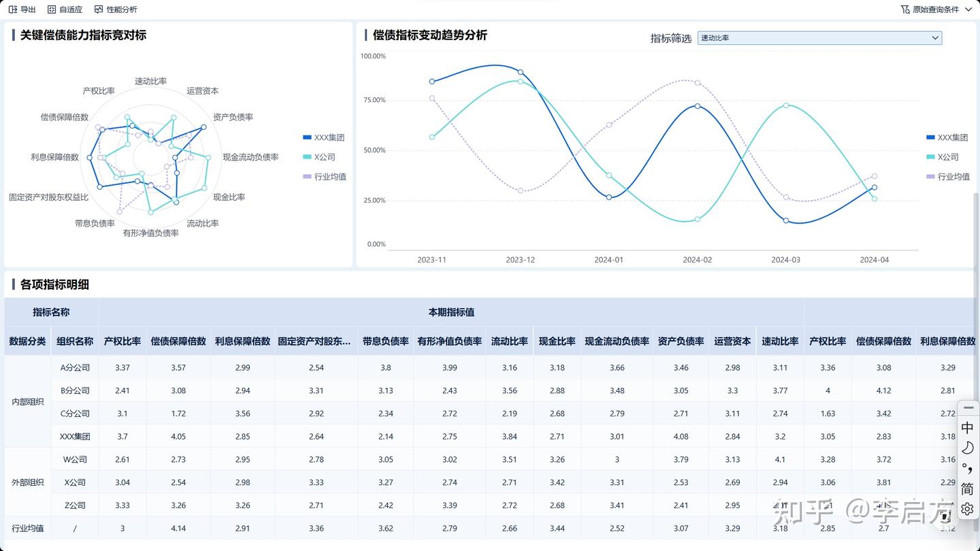The width and height of the screenshot is (980, 551).
Task: Select the XXX集团 row in the table
Action: (74, 436)
